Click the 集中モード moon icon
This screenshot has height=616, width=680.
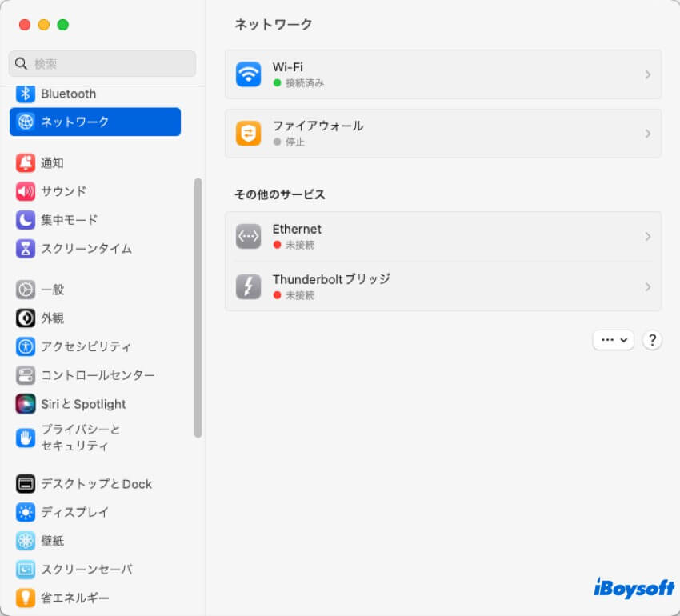tap(26, 220)
